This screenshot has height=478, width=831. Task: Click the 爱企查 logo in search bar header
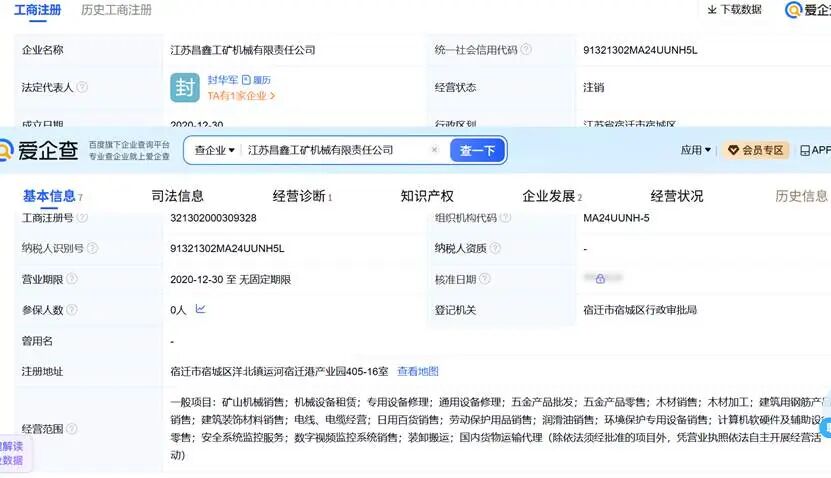click(x=39, y=151)
